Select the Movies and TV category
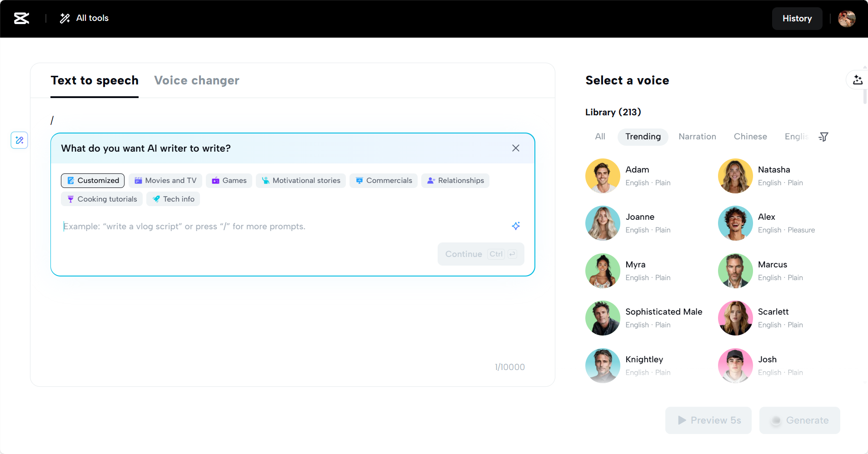The width and height of the screenshot is (868, 454). pyautogui.click(x=165, y=181)
